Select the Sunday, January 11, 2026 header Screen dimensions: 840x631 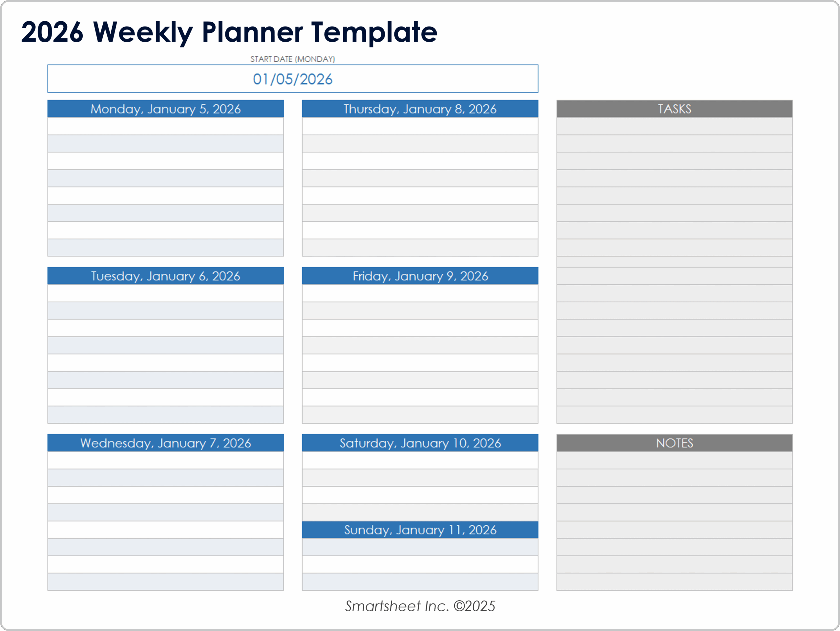tap(420, 530)
